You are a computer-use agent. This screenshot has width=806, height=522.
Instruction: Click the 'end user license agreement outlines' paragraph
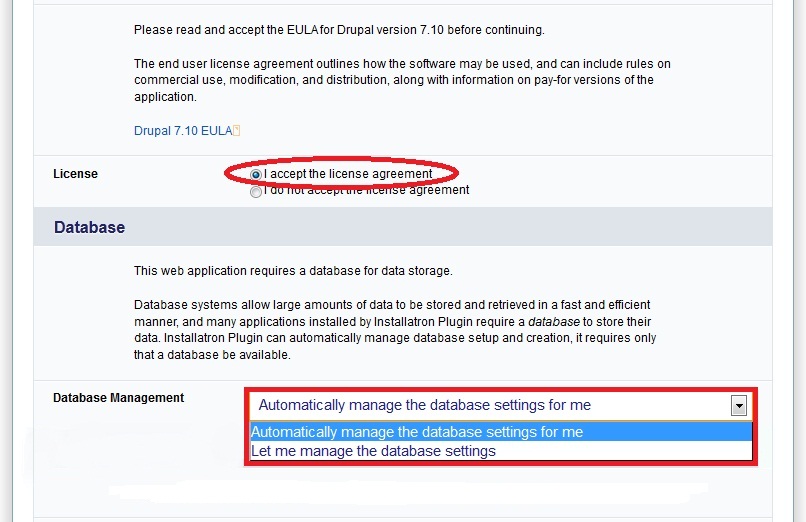pos(402,80)
